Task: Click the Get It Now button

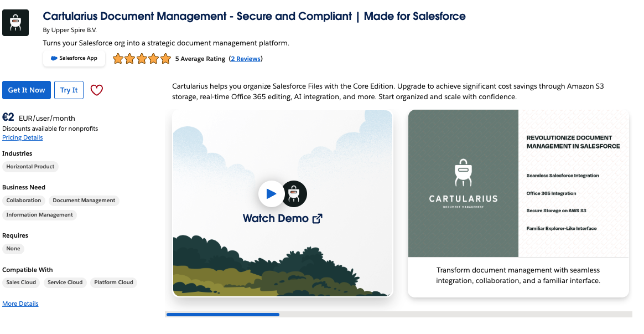Action: pos(27,90)
